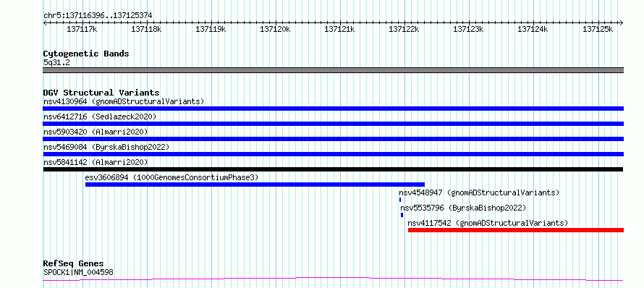
Task: Click the chr5:137116396..137125374 coordinate label
Action: point(98,15)
